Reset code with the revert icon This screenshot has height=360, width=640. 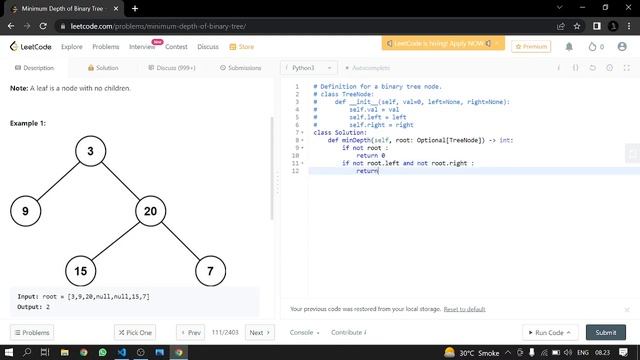[x=592, y=68]
